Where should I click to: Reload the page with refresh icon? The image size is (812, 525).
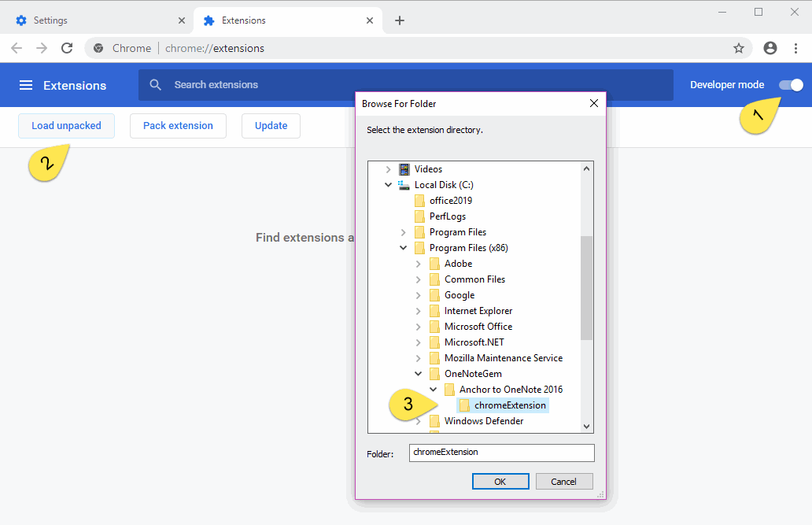[x=67, y=48]
